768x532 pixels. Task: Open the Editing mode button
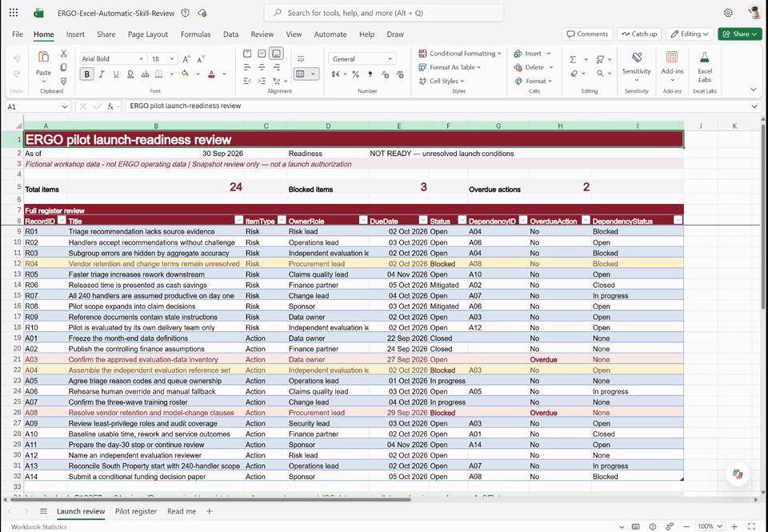coord(690,34)
